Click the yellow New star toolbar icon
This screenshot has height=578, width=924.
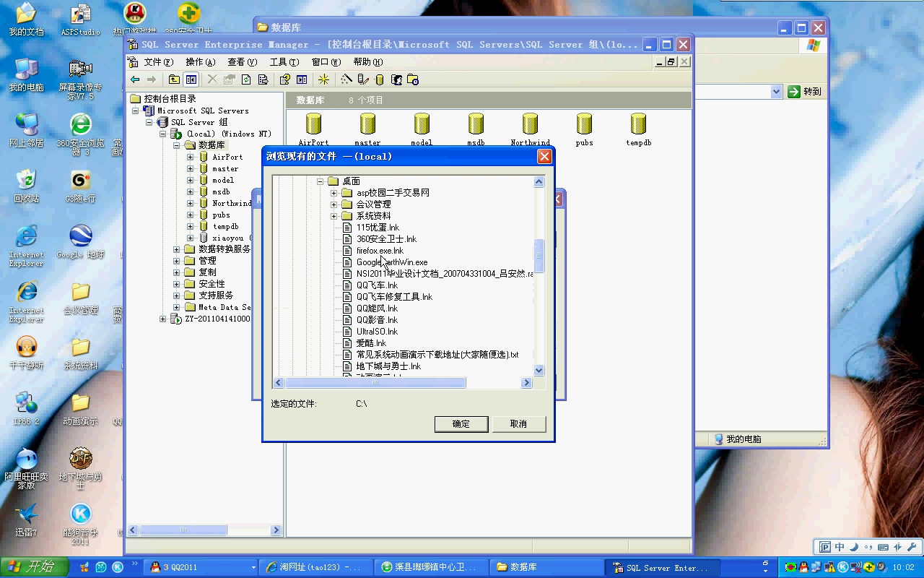coord(323,79)
